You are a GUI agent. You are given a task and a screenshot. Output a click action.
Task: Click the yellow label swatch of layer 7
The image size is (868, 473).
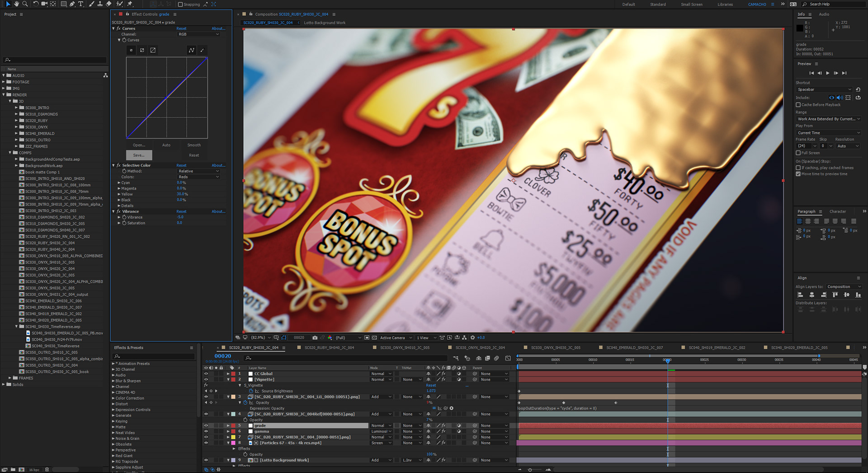[x=233, y=437]
